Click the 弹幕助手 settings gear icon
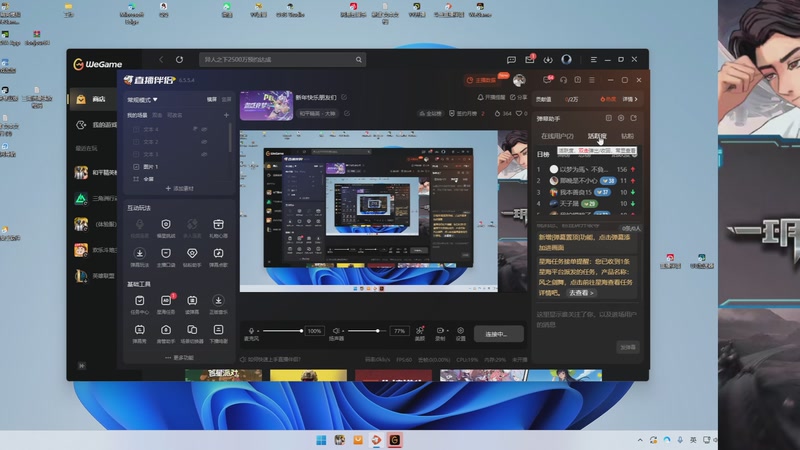 click(x=621, y=118)
